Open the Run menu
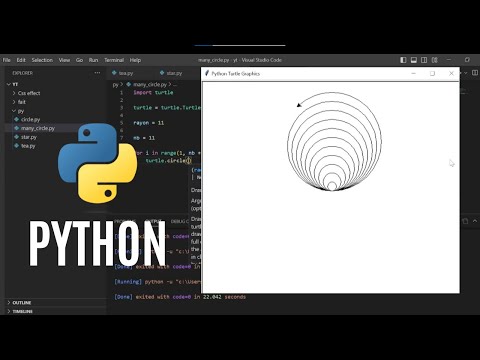 pos(93,60)
